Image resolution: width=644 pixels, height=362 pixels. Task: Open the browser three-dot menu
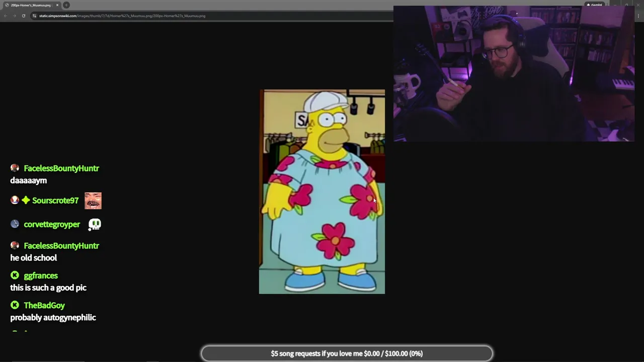(639, 16)
